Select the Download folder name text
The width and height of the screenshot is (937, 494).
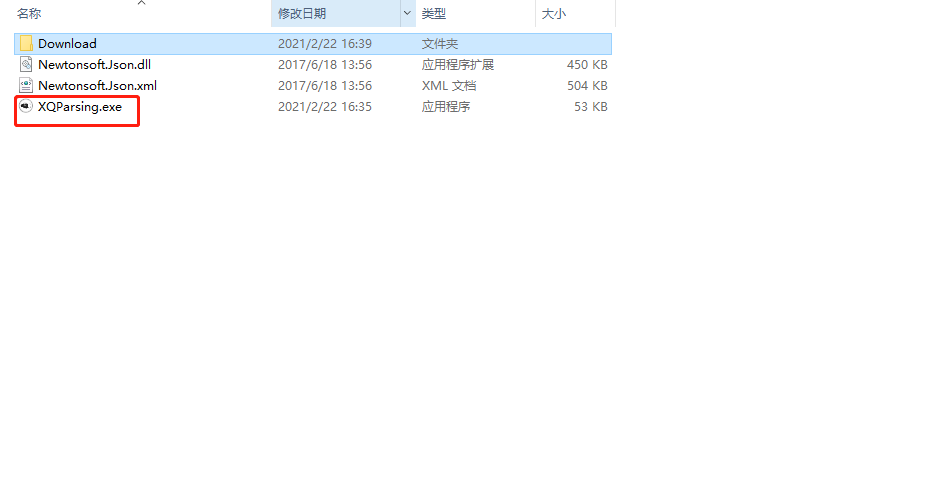68,44
